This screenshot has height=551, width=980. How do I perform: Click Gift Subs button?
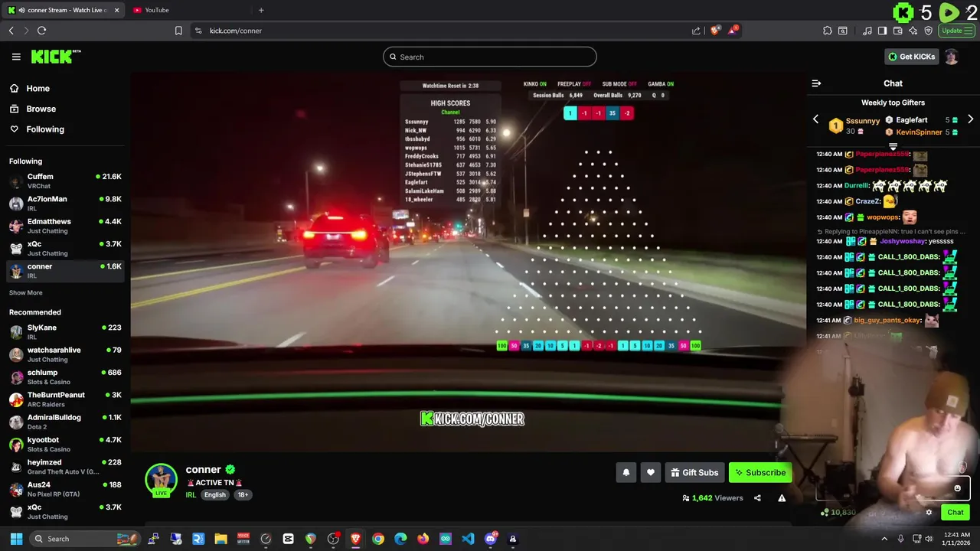coord(694,473)
